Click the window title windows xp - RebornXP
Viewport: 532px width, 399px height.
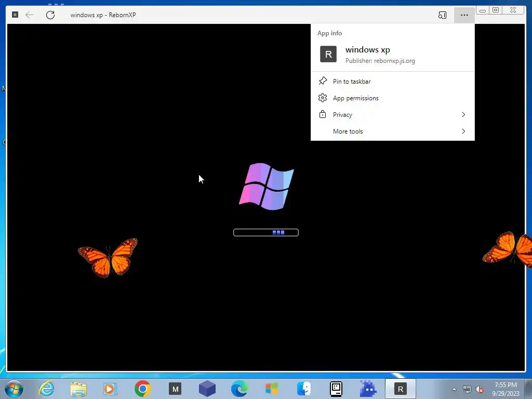pyautogui.click(x=103, y=15)
